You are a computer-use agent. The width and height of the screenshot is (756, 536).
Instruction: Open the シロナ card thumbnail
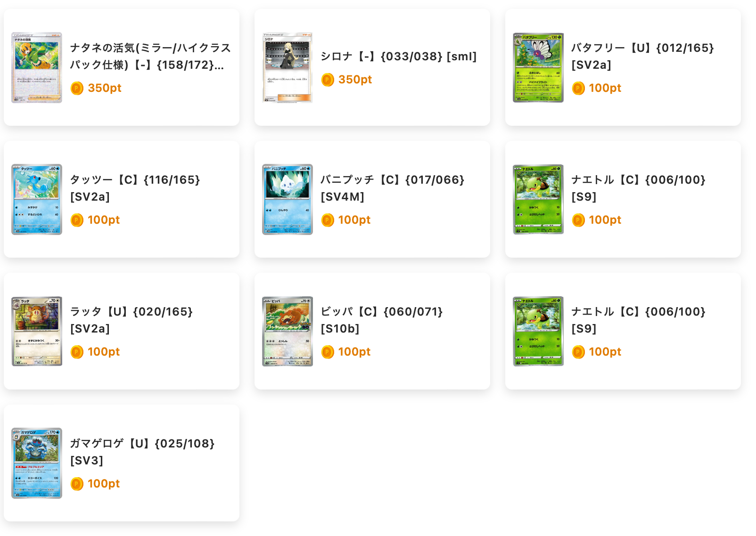288,67
